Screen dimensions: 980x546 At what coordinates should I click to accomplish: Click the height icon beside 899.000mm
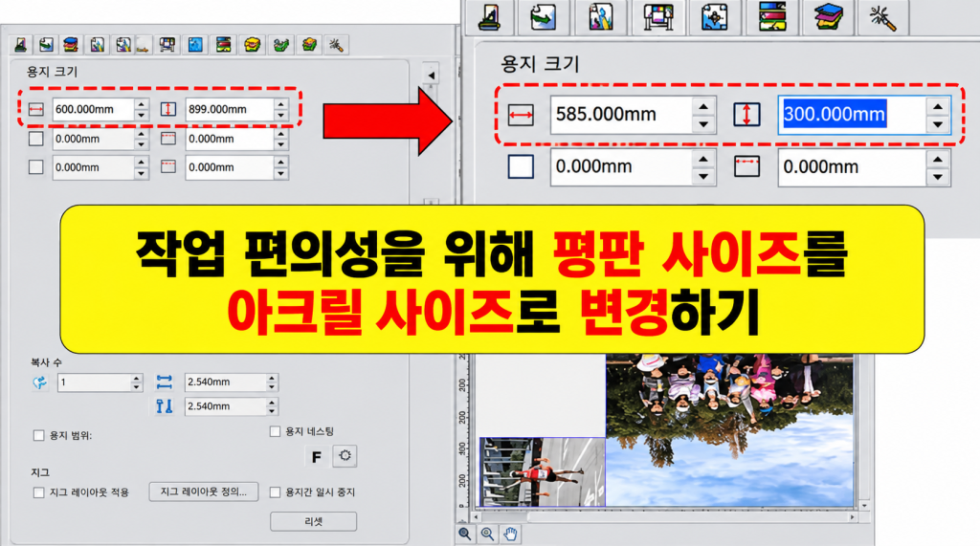click(168, 109)
